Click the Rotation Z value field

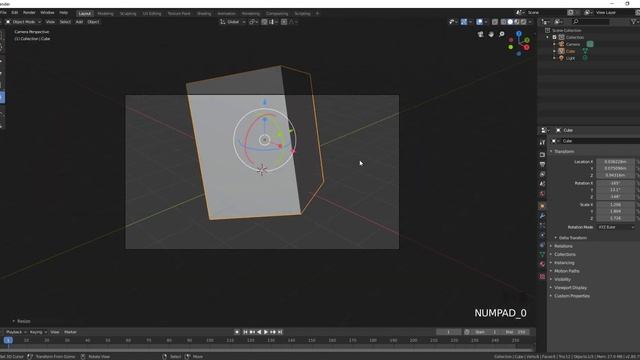[616, 197]
